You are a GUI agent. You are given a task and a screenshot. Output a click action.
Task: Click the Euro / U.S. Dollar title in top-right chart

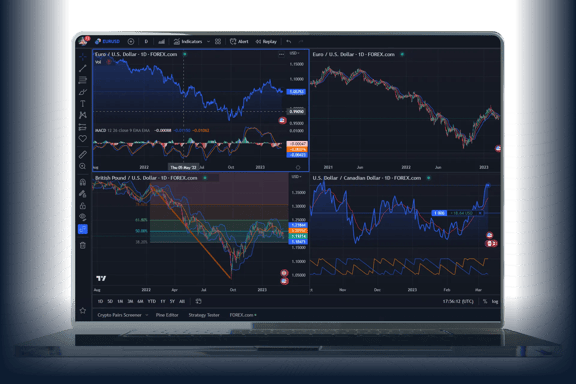[x=353, y=54]
